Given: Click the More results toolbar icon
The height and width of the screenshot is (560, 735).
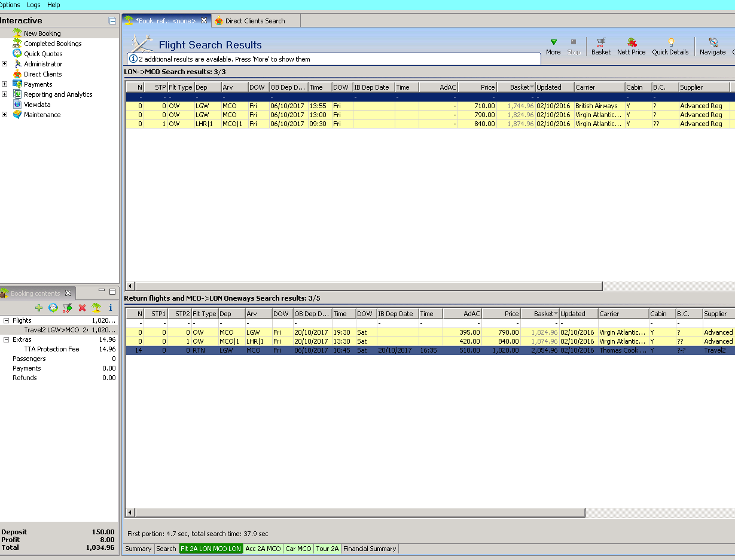Looking at the screenshot, I should pyautogui.click(x=553, y=42).
